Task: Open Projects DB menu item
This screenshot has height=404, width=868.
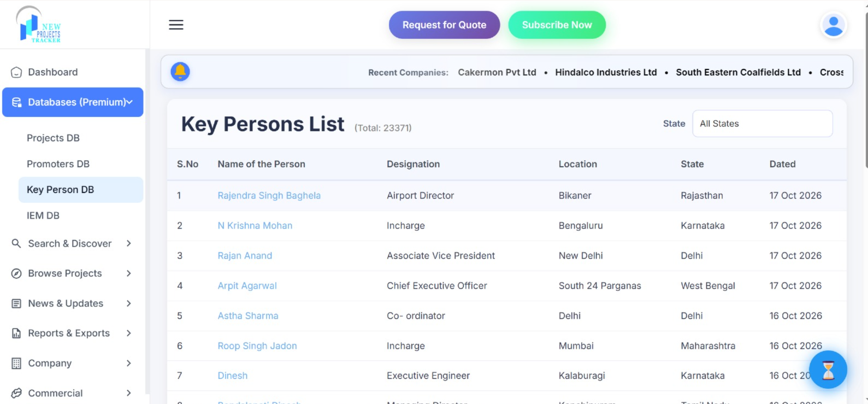Action: click(x=53, y=138)
